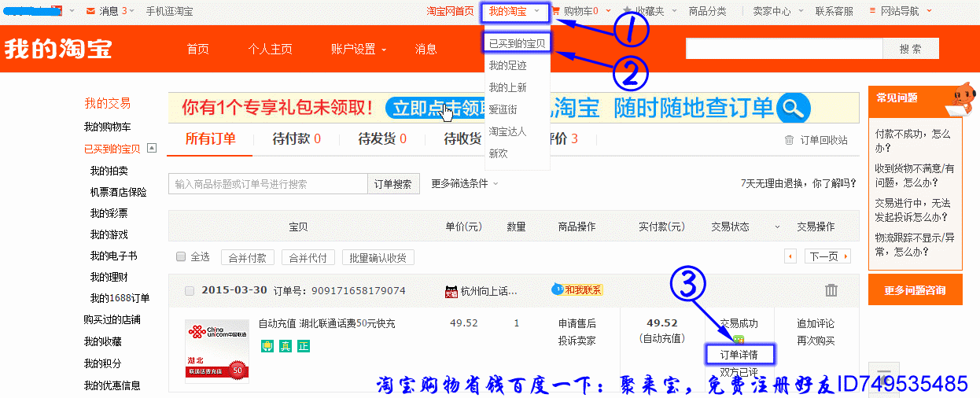Viewport: 980px width, 398px height.
Task: Click the 合并代付 button
Action: coord(309,257)
